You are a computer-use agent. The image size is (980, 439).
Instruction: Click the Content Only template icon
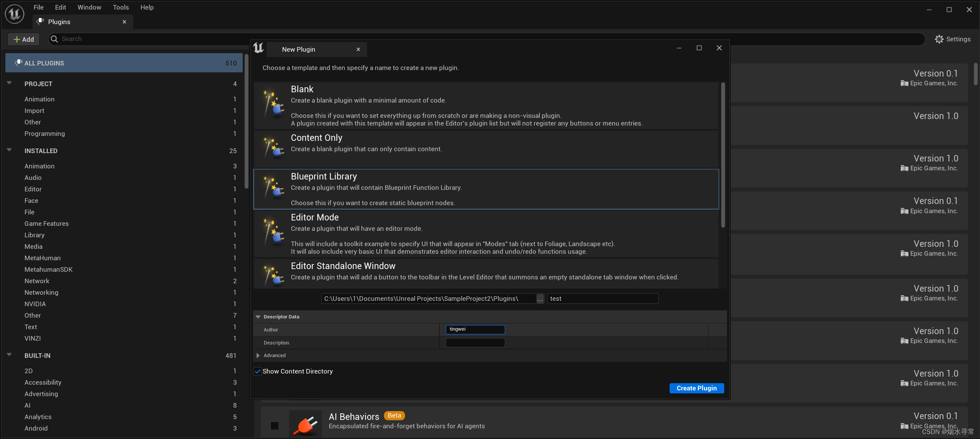[273, 148]
